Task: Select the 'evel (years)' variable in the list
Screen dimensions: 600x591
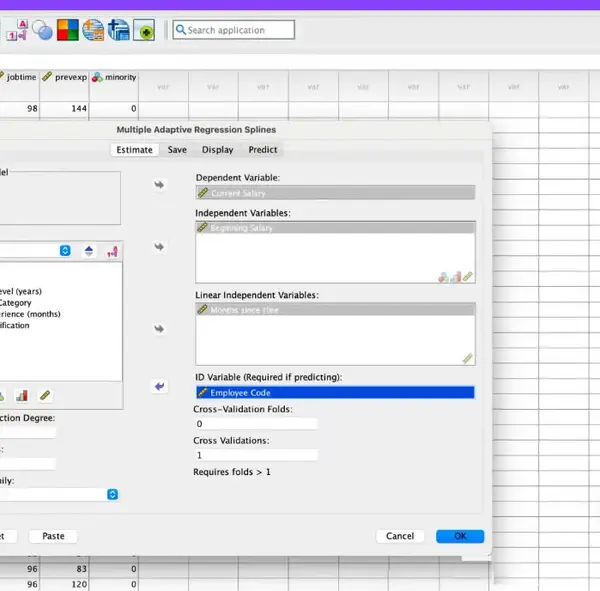Action: (x=21, y=291)
